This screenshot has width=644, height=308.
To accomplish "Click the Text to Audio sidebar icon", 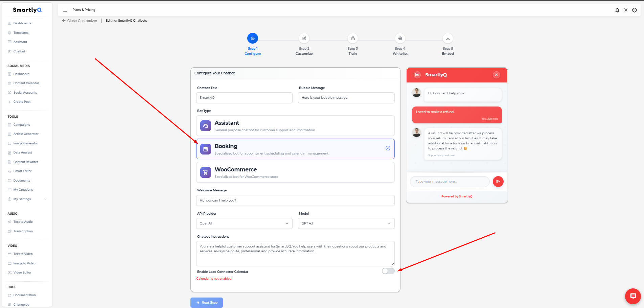I will click(9, 222).
